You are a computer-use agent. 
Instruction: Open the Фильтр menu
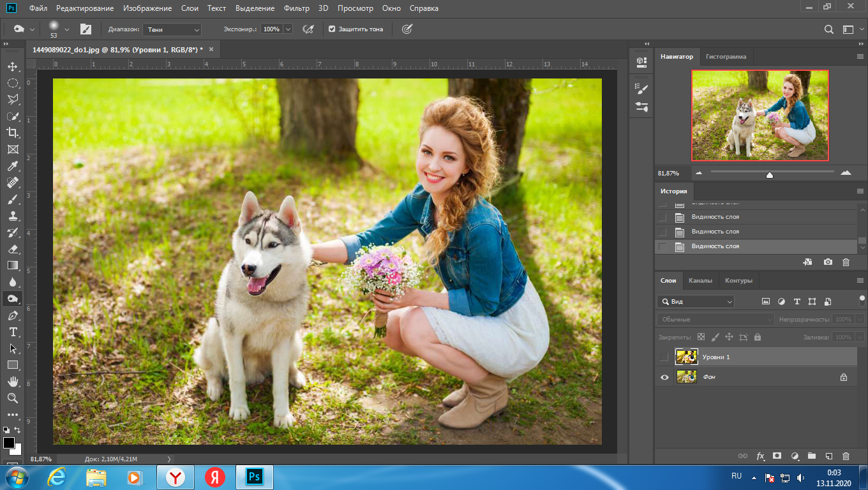(296, 8)
